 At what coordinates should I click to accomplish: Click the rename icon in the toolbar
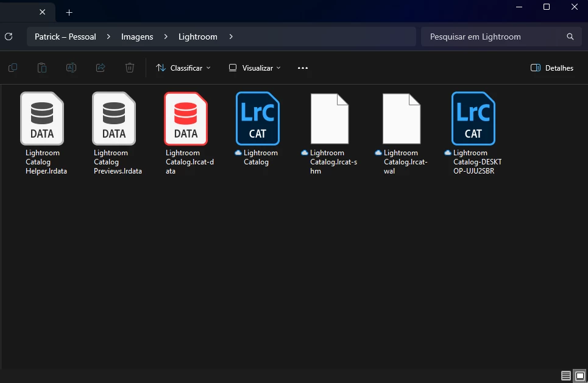[71, 68]
